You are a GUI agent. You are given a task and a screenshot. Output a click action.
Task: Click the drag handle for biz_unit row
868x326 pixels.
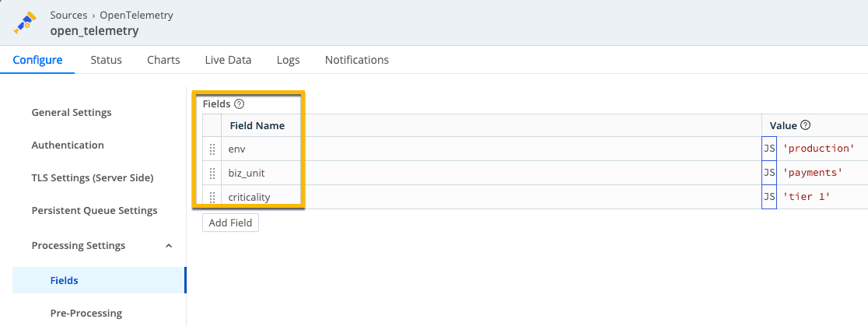212,173
